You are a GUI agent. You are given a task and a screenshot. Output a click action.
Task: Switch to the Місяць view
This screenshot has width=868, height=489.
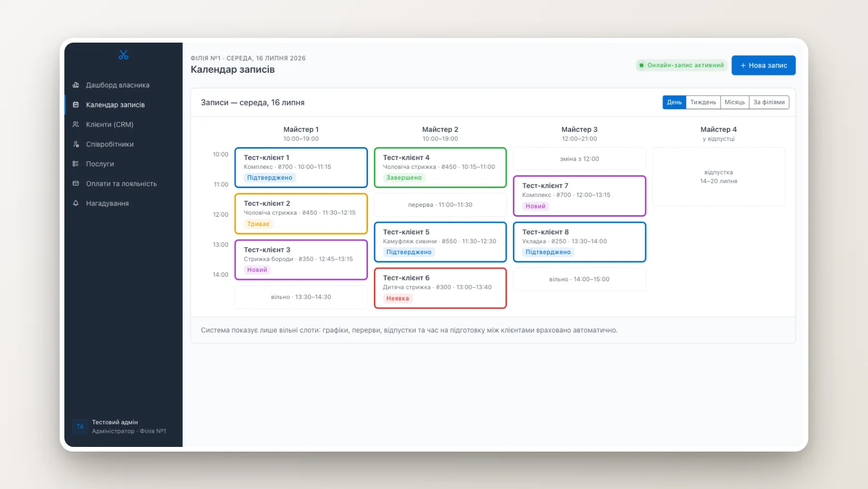click(x=735, y=102)
